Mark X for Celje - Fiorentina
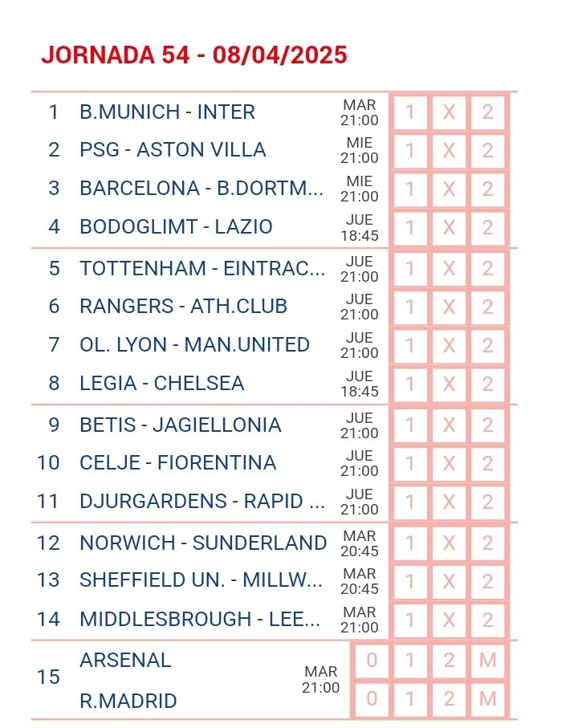The image size is (578, 728). 449,463
